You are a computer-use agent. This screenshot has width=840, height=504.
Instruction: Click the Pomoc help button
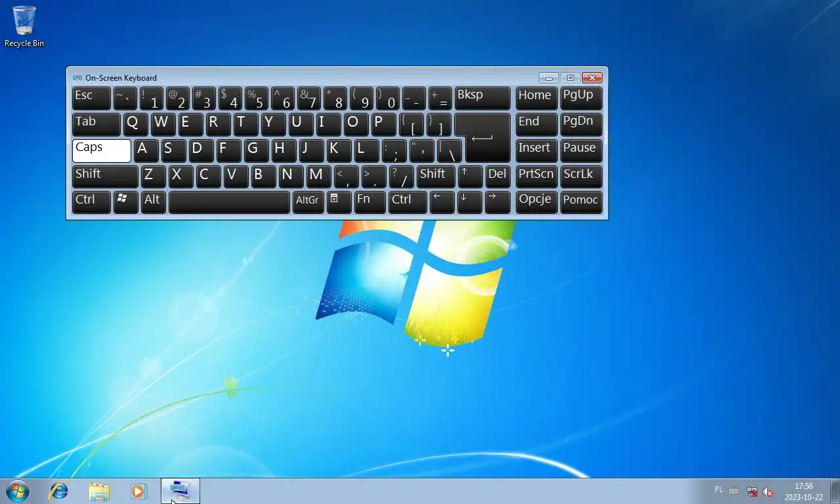(x=581, y=202)
